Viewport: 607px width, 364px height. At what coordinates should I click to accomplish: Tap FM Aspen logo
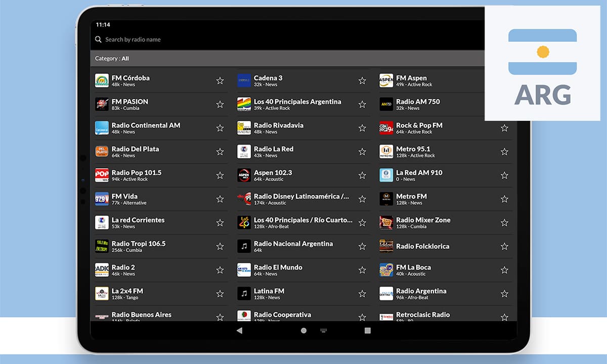point(386,81)
